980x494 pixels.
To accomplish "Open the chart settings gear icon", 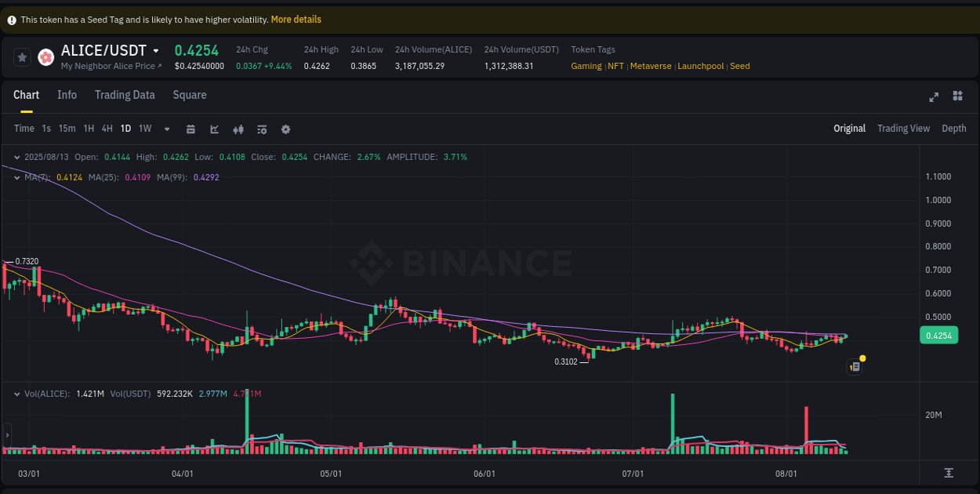I will 285,129.
